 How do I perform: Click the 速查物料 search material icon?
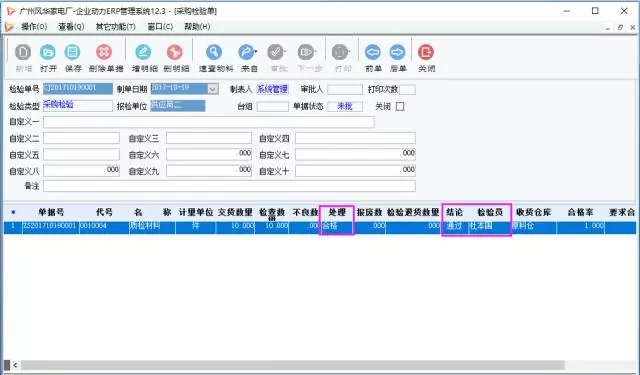(214, 52)
